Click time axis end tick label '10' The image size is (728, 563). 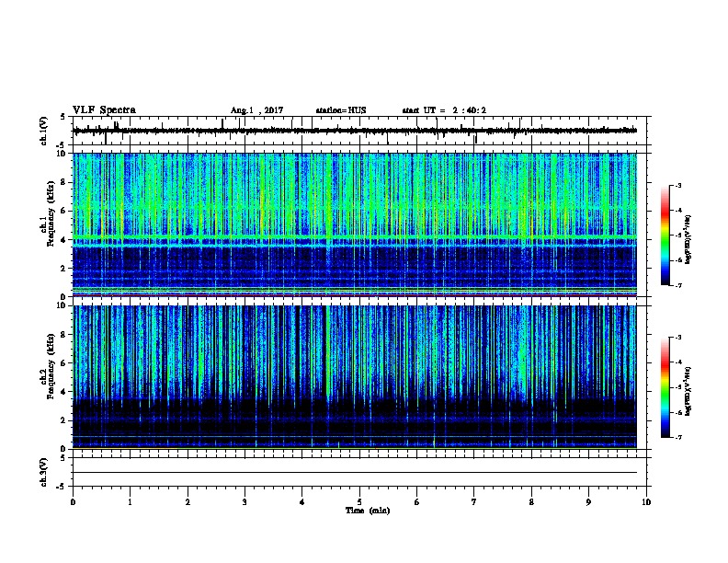[x=646, y=502]
